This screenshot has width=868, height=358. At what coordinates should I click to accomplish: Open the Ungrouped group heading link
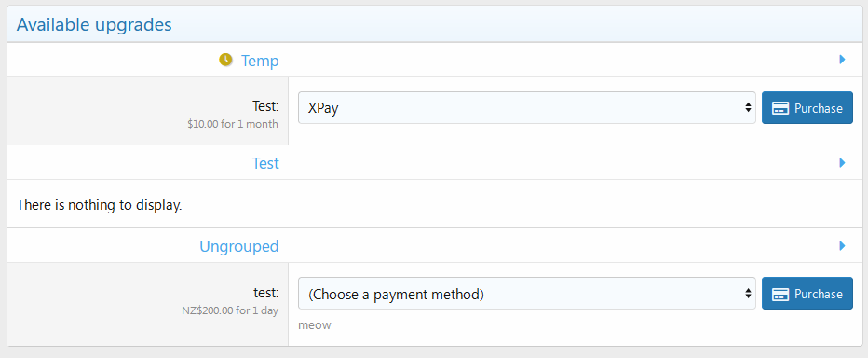click(239, 246)
